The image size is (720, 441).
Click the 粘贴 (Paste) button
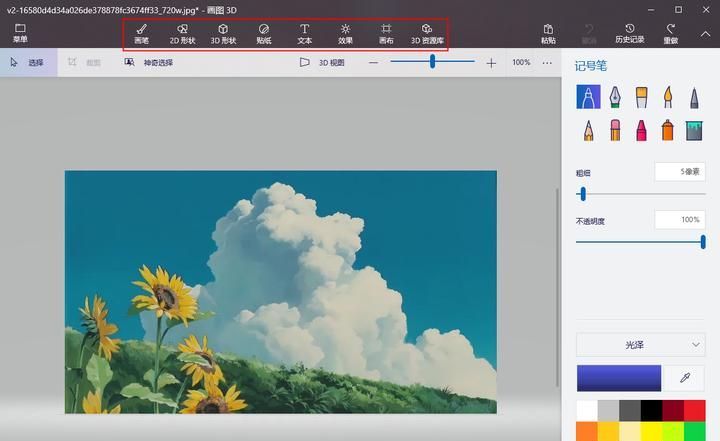(548, 34)
